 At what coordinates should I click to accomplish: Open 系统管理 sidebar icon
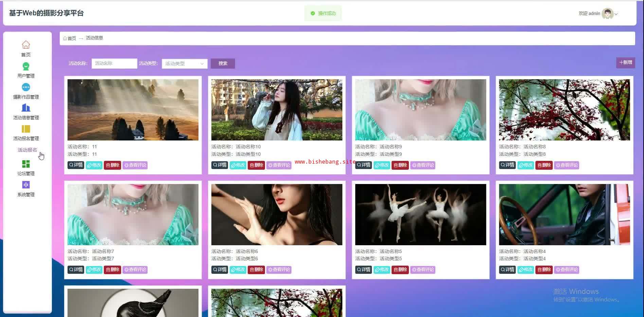[26, 185]
